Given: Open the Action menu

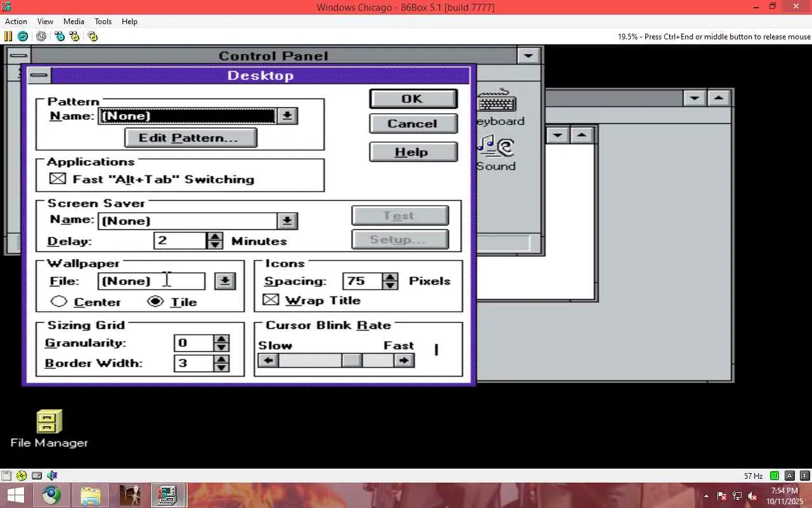Looking at the screenshot, I should point(16,21).
